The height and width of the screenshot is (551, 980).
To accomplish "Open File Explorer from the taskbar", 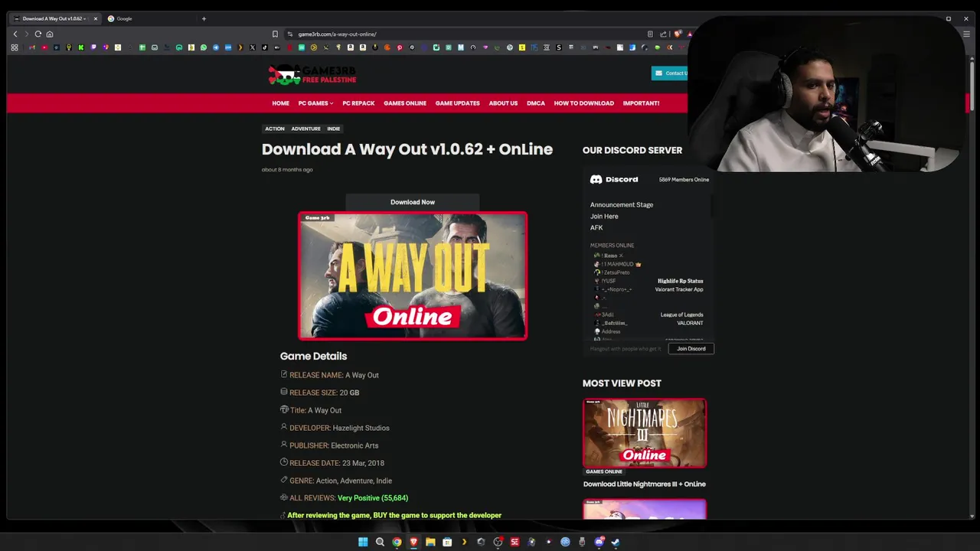I will [x=430, y=542].
